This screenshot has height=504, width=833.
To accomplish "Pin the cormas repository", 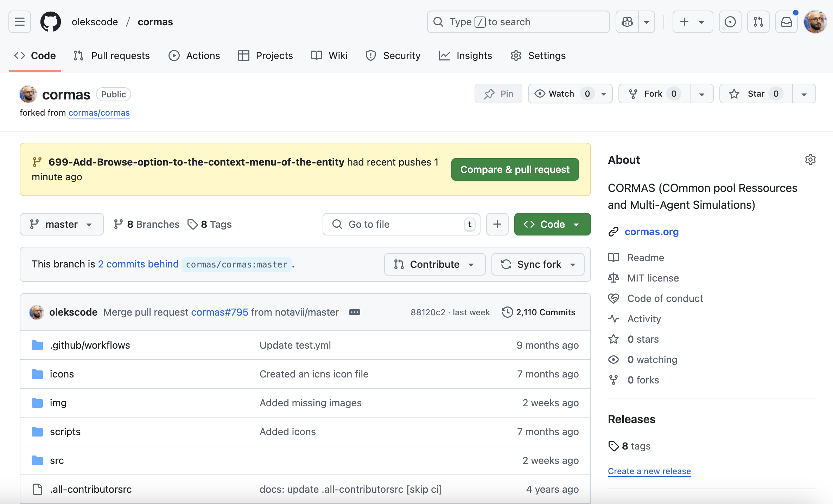I will pyautogui.click(x=498, y=94).
